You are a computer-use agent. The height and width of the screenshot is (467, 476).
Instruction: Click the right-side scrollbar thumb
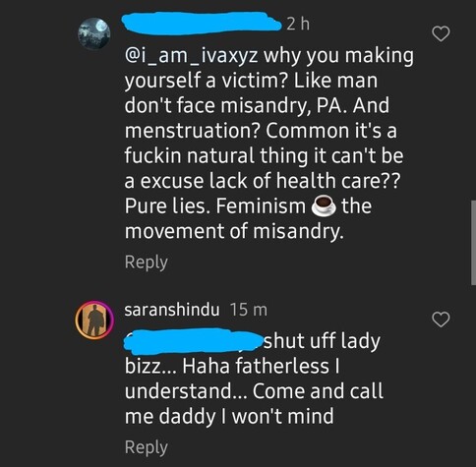pos(473,243)
